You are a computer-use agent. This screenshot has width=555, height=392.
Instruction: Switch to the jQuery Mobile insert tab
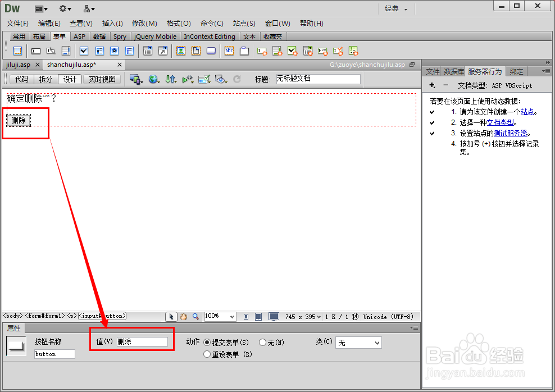point(155,37)
